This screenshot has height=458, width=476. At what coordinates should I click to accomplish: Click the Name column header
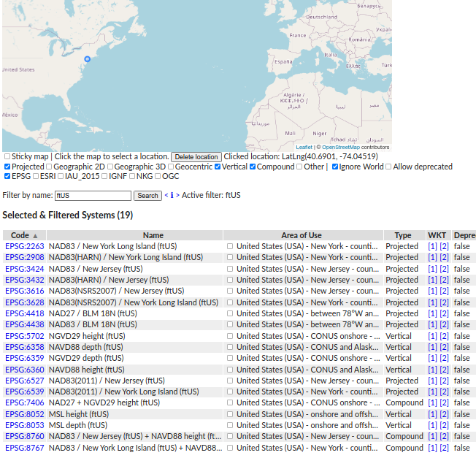153,235
